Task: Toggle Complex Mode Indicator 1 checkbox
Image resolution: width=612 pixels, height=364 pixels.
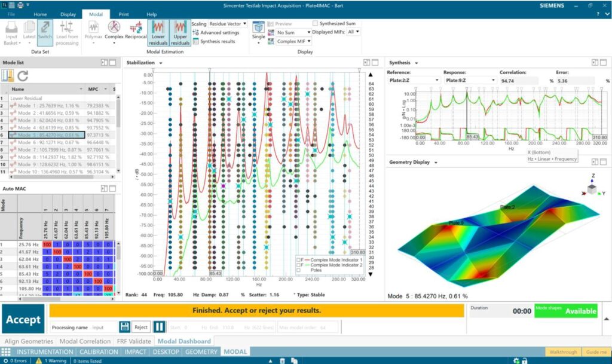Action: point(298,259)
